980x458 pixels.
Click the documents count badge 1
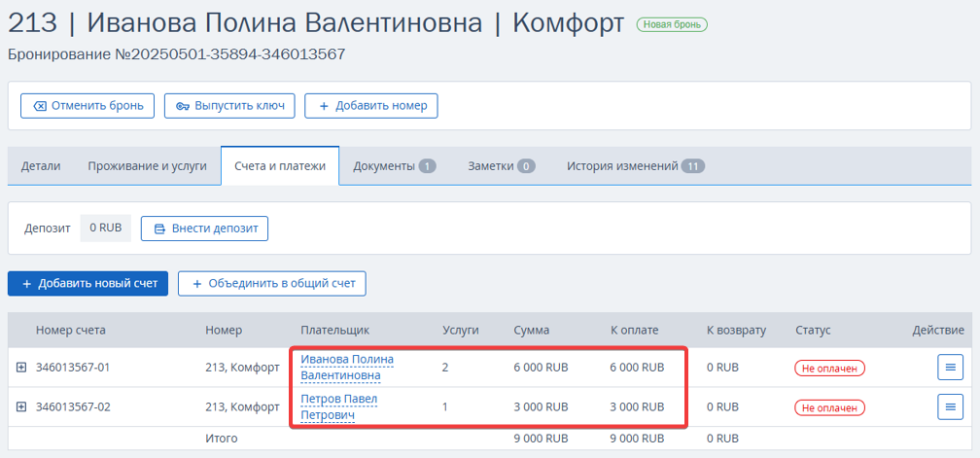428,166
